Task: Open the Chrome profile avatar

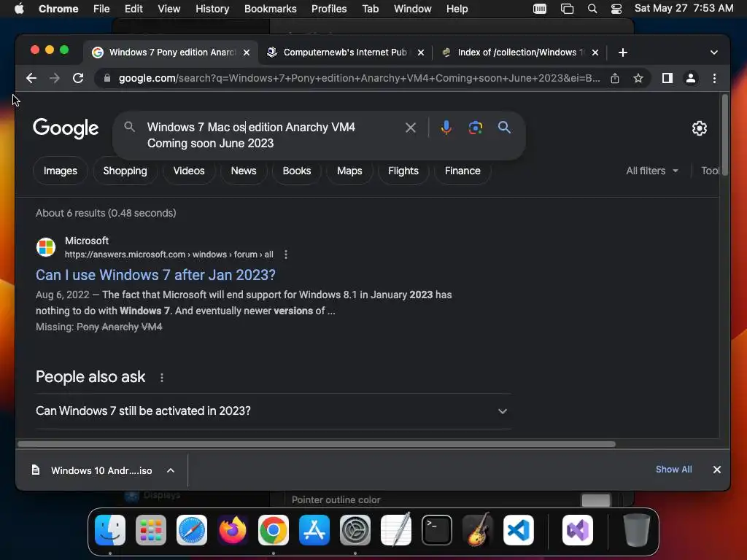Action: pyautogui.click(x=691, y=78)
